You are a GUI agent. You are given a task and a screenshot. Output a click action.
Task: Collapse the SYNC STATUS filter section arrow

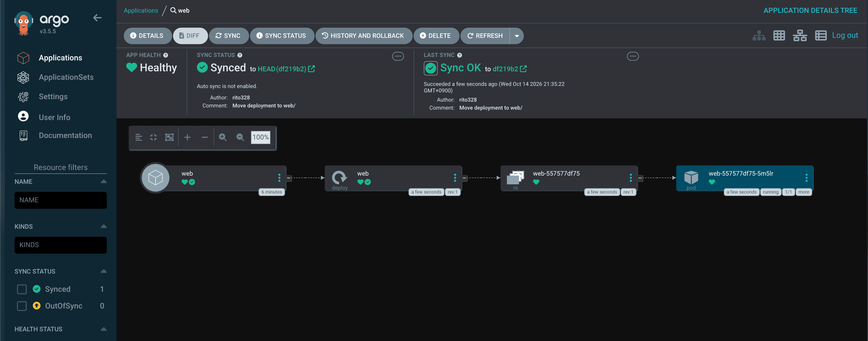103,271
